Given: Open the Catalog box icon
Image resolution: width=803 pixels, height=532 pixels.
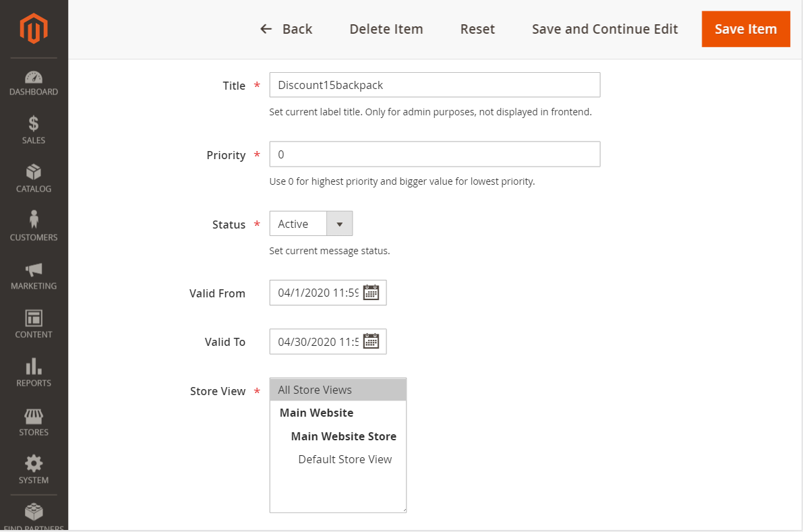Looking at the screenshot, I should pos(34,173).
